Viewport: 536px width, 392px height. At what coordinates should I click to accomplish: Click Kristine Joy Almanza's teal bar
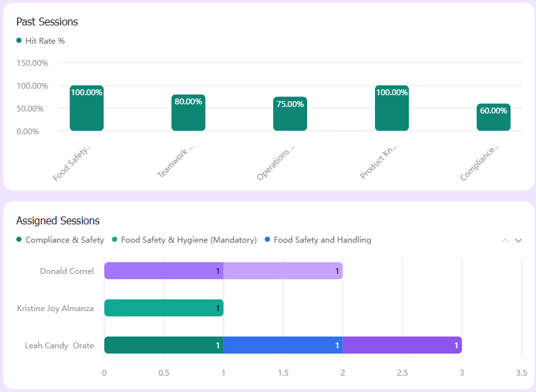coord(164,308)
